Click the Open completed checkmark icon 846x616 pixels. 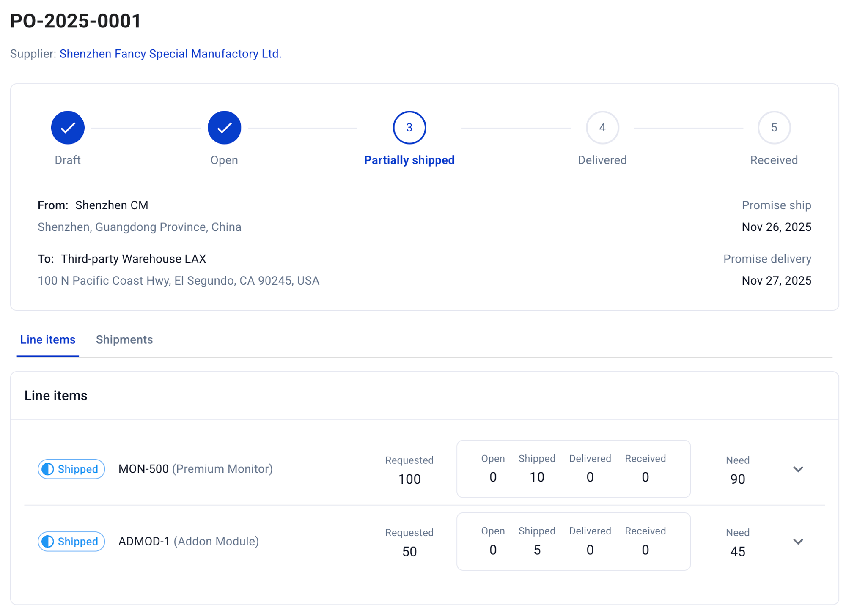224,127
